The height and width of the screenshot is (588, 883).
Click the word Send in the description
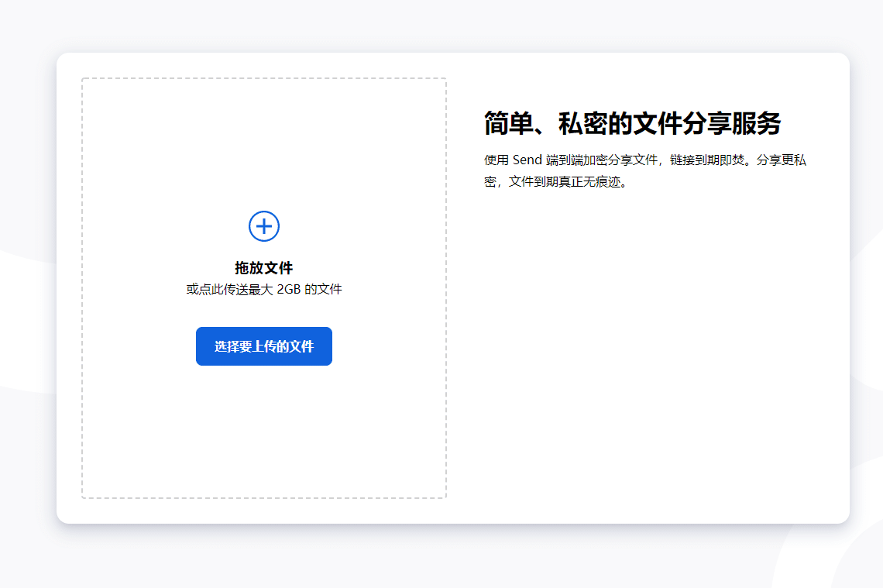(527, 160)
